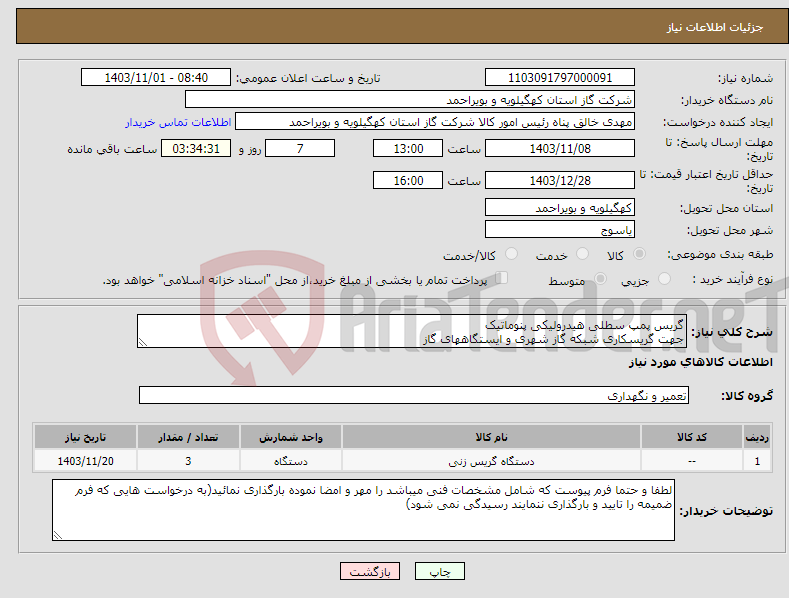
Task: Click the ردیف column header
Action: pos(757,437)
